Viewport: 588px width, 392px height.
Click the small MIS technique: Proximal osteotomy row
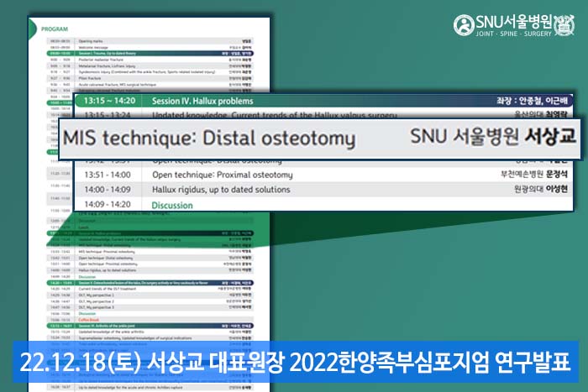150,252
